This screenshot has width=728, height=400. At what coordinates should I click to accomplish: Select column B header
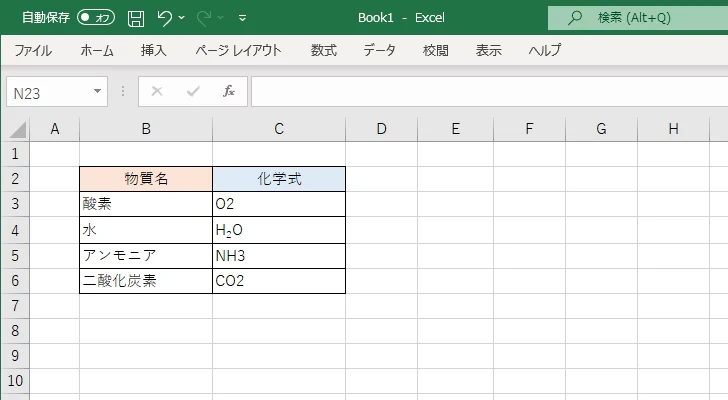146,129
